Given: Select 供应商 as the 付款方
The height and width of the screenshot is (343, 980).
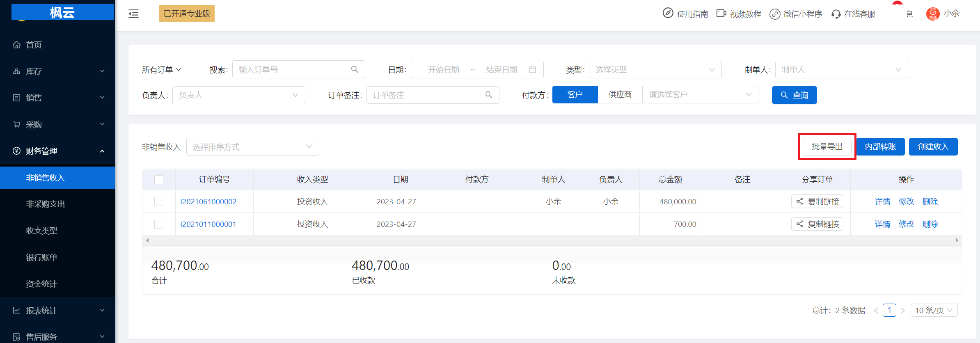Looking at the screenshot, I should (x=620, y=95).
